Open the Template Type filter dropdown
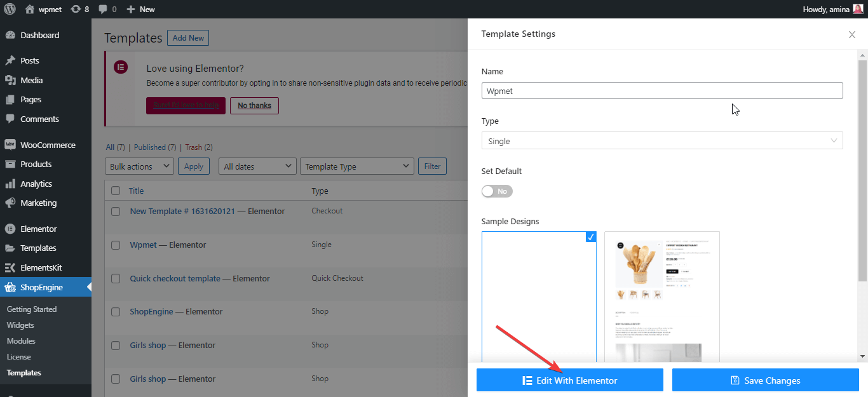Image resolution: width=868 pixels, height=397 pixels. [356, 166]
